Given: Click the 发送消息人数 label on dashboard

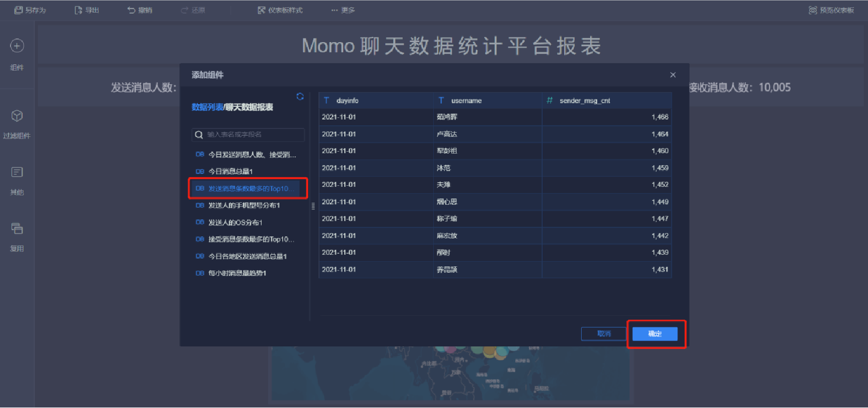Looking at the screenshot, I should click(x=144, y=88).
